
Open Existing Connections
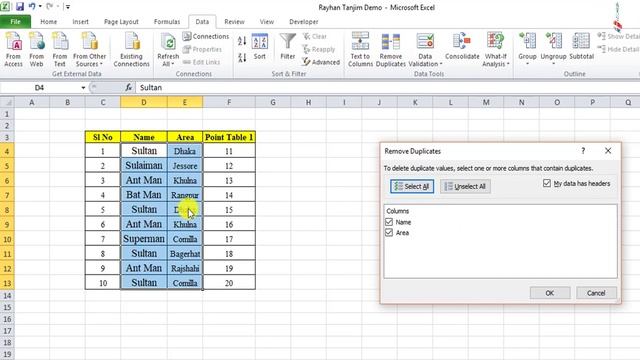pos(131,49)
